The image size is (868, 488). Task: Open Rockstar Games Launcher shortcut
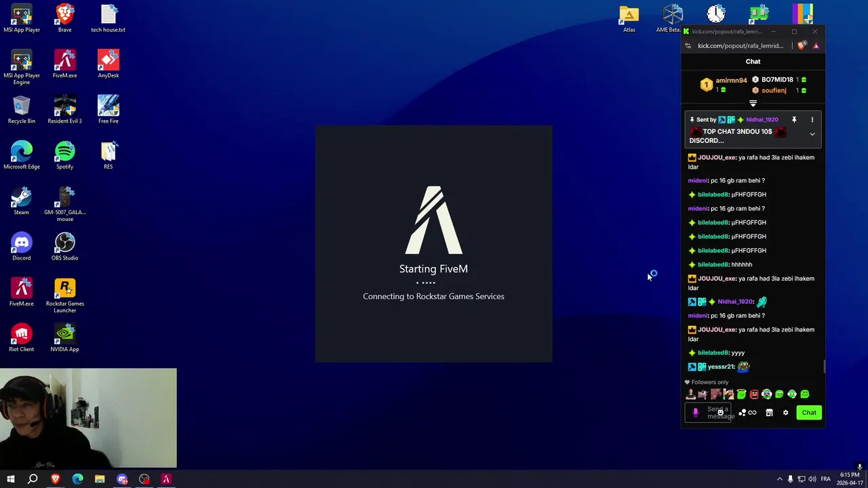tap(64, 296)
